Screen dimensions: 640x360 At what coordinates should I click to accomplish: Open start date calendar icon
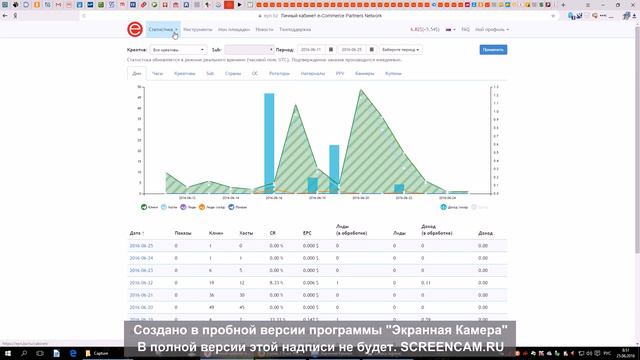click(331, 50)
